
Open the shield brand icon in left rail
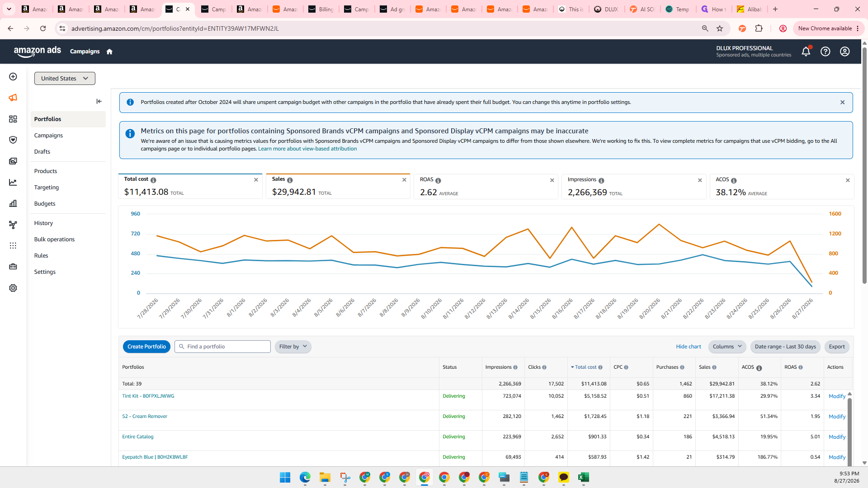click(x=13, y=140)
